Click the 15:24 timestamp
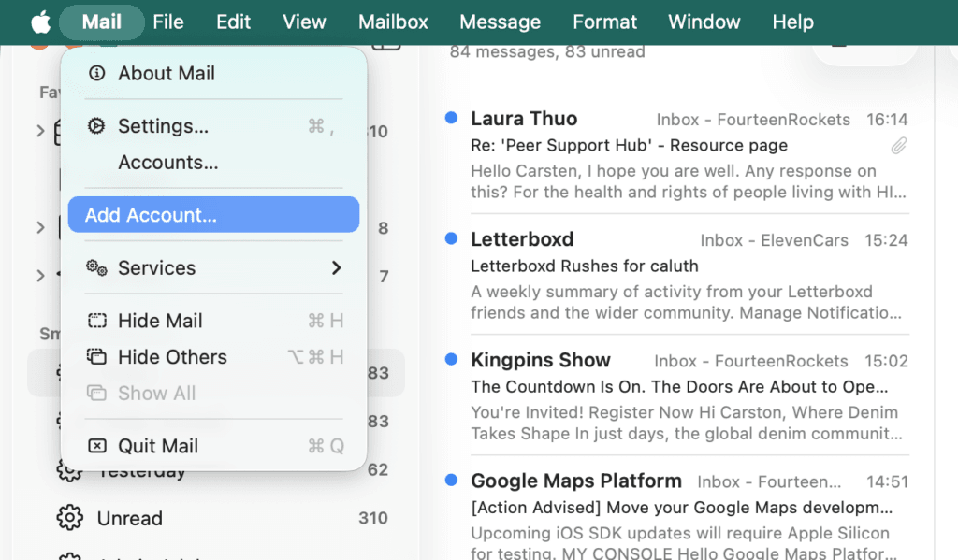This screenshot has width=958, height=560. pos(886,240)
